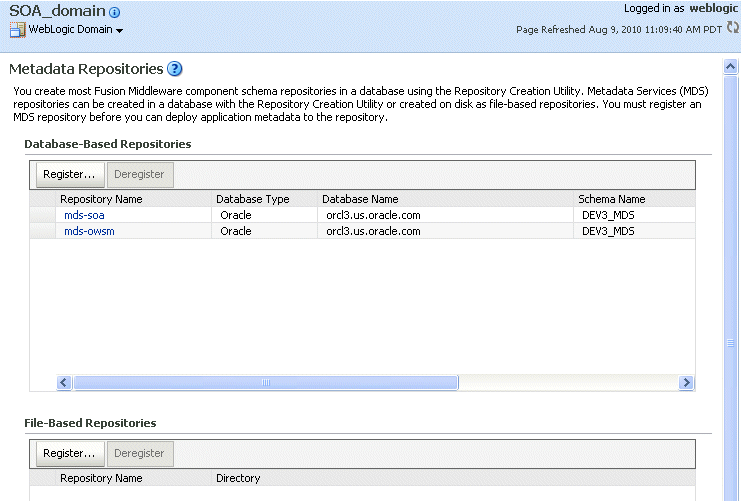Open the WebLogic Domain dropdown menu
The image size is (741, 501).
pos(76,29)
